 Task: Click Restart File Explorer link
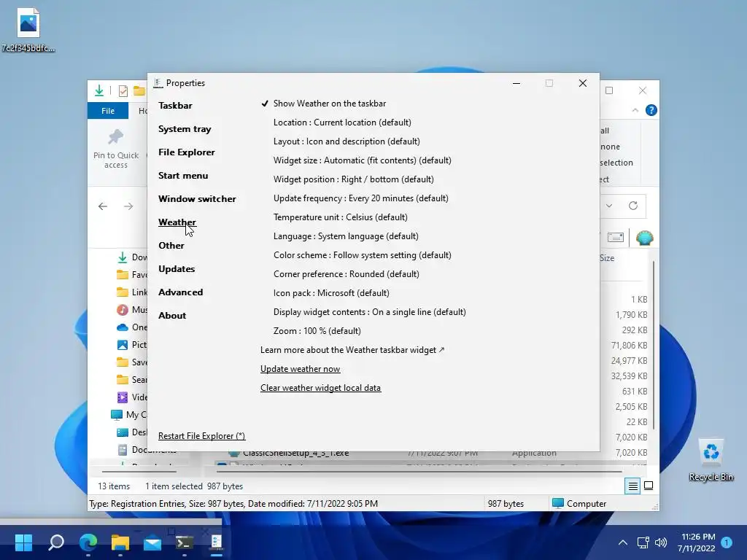tap(201, 436)
